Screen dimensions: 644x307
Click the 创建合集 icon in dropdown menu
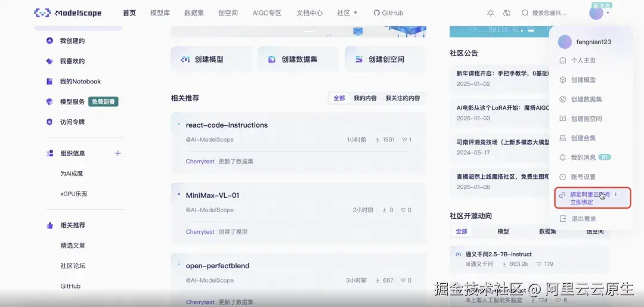[563, 138]
